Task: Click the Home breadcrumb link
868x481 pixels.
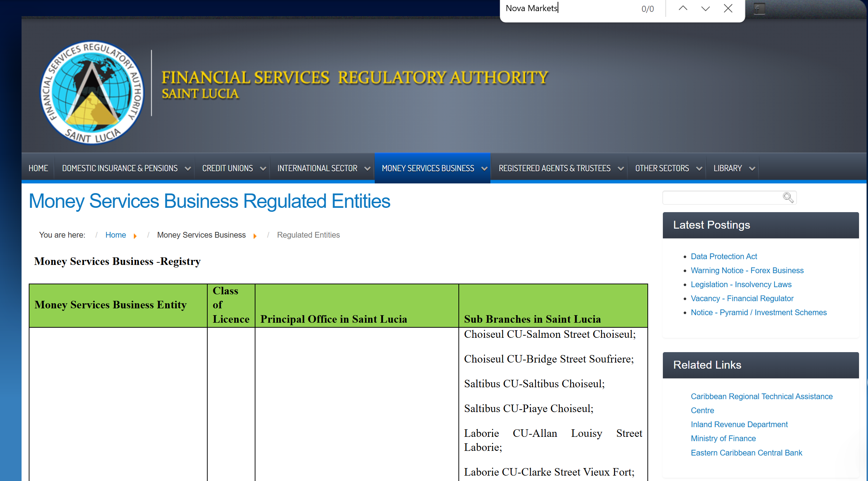Action: point(116,235)
